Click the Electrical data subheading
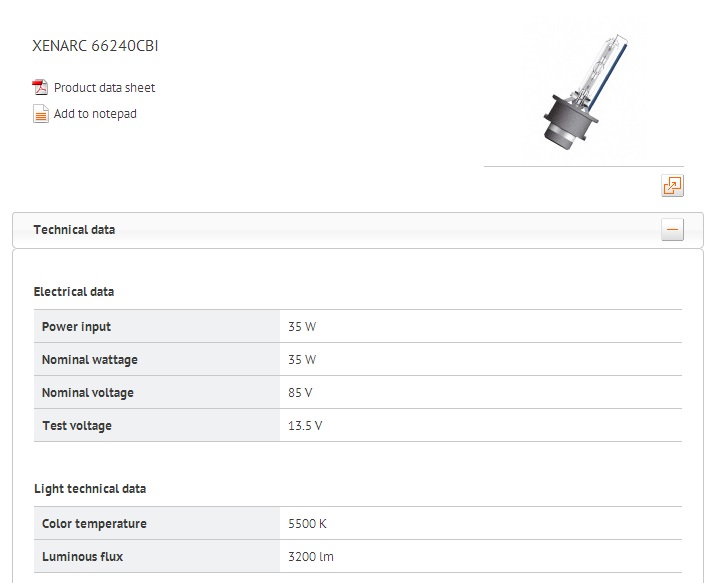Screen dimensions: 710x583 tap(74, 292)
